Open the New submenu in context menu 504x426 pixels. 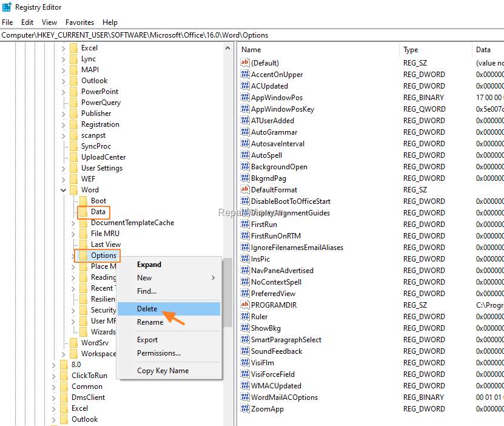pyautogui.click(x=169, y=278)
